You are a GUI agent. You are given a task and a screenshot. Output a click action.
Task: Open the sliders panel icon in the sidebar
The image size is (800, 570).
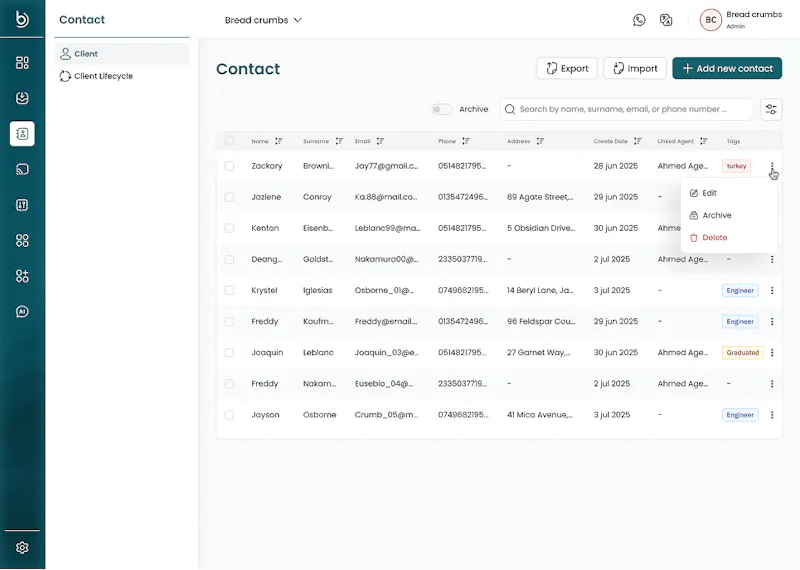point(22,205)
